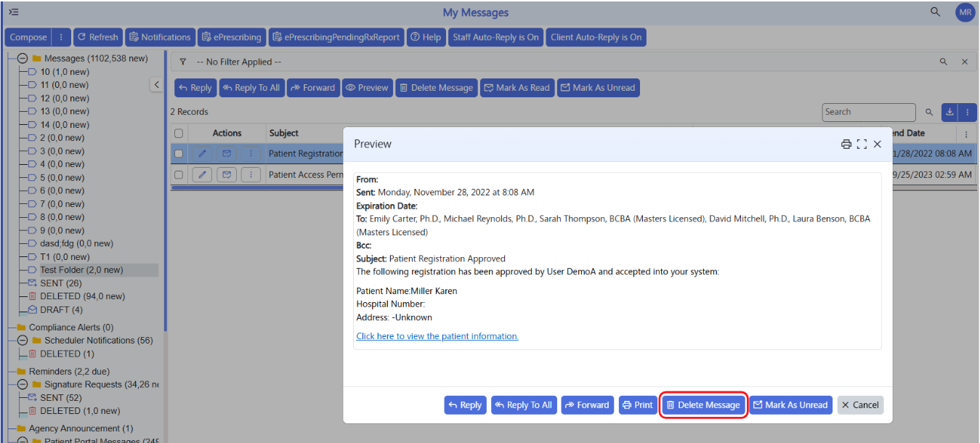This screenshot has width=980, height=443.
Task: Open Help
Action: 426,37
